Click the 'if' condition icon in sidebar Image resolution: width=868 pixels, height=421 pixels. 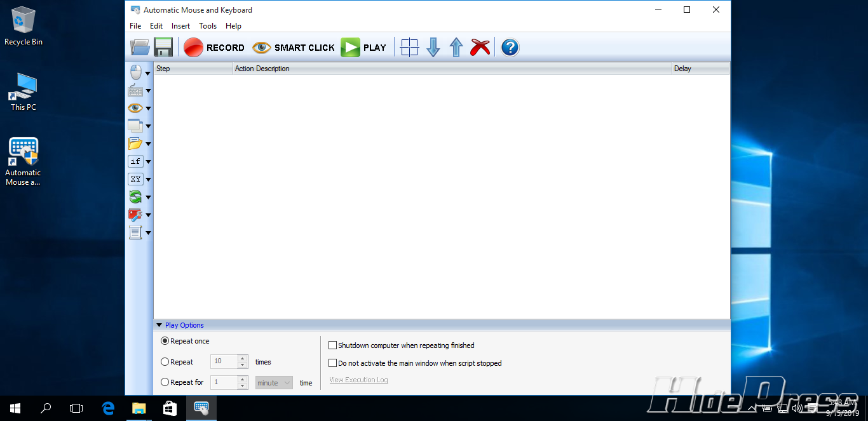135,161
